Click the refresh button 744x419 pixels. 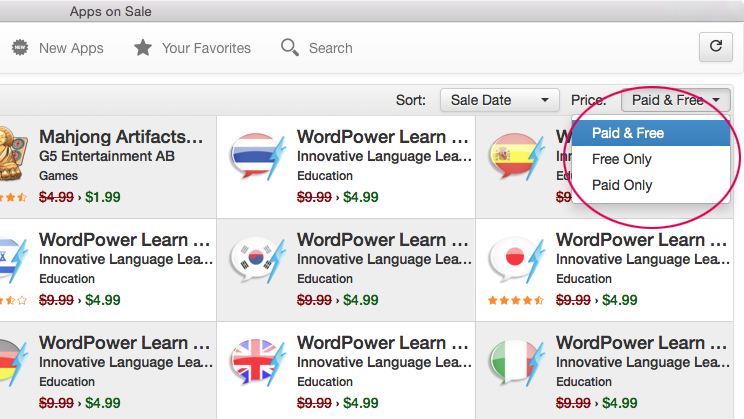click(716, 47)
